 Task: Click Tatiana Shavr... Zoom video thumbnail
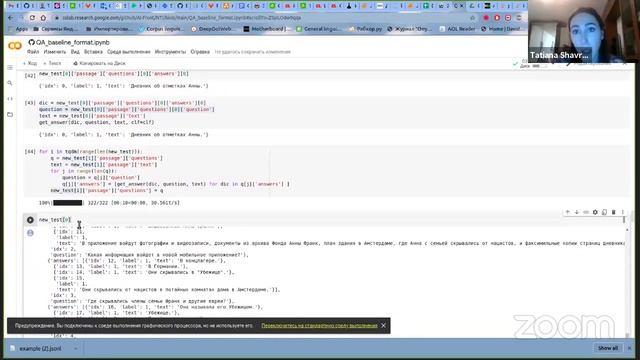point(583,31)
